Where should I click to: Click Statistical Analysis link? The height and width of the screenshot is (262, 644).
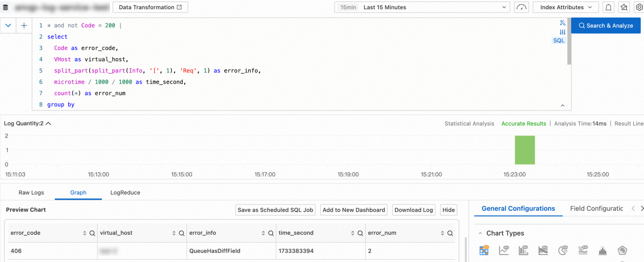(469, 124)
